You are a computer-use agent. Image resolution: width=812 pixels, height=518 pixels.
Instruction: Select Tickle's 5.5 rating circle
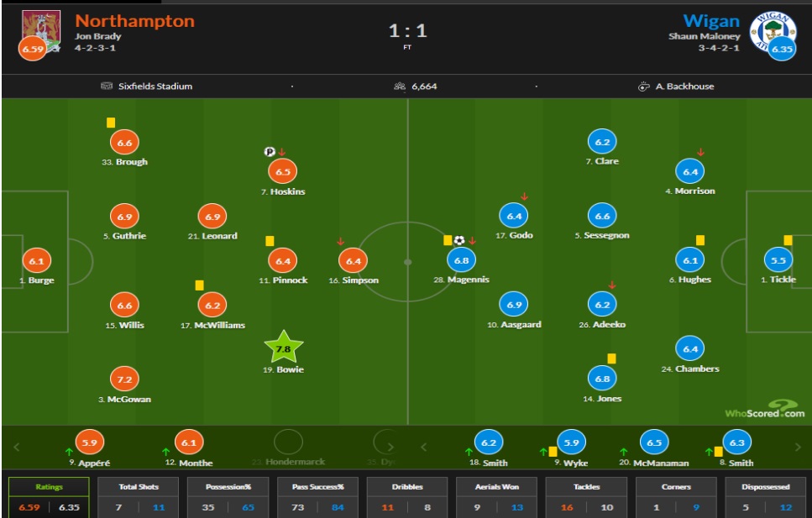780,260
